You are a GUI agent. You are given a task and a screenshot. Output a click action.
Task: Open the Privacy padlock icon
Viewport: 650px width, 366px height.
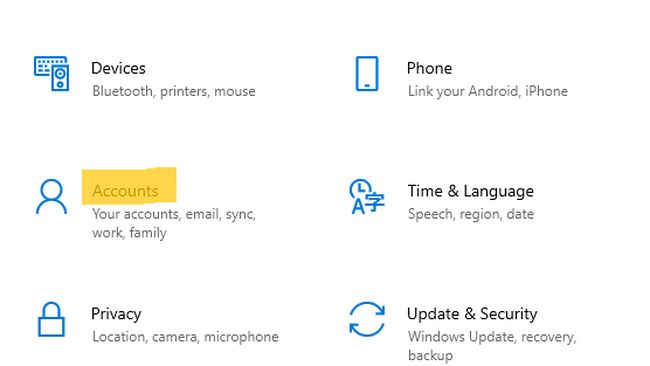51,319
